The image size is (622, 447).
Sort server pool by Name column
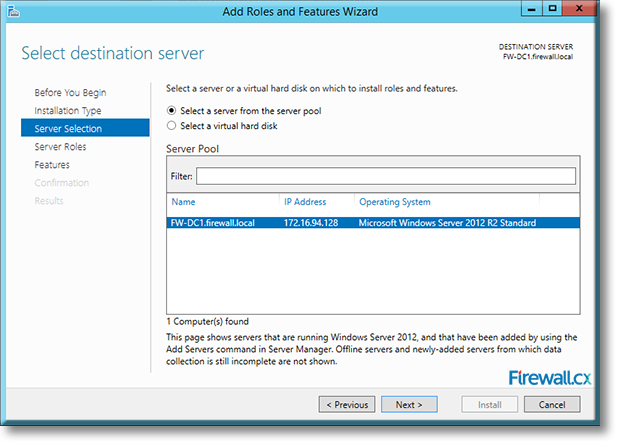point(183,202)
